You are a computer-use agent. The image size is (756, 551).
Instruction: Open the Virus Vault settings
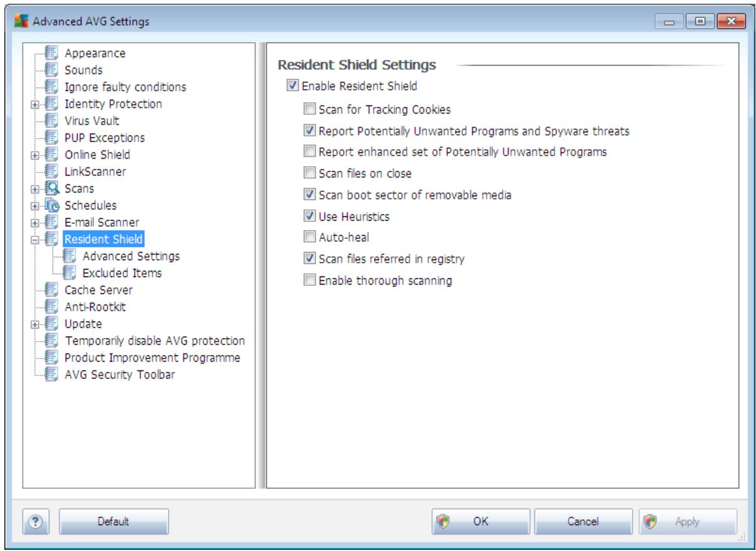tap(91, 121)
